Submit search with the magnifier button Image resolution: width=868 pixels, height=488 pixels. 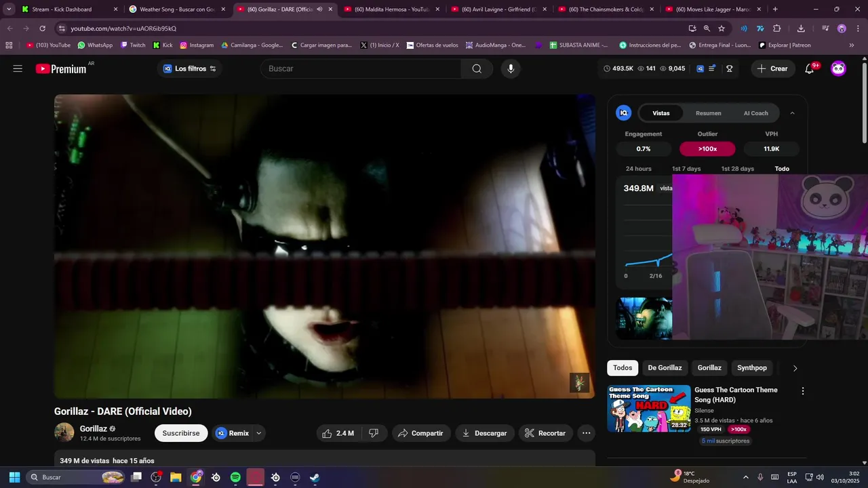tap(477, 68)
